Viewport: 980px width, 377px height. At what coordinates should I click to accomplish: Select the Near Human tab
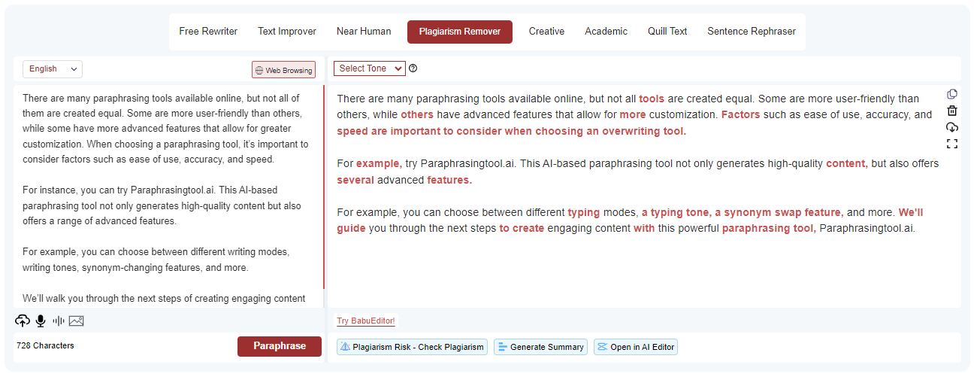364,32
